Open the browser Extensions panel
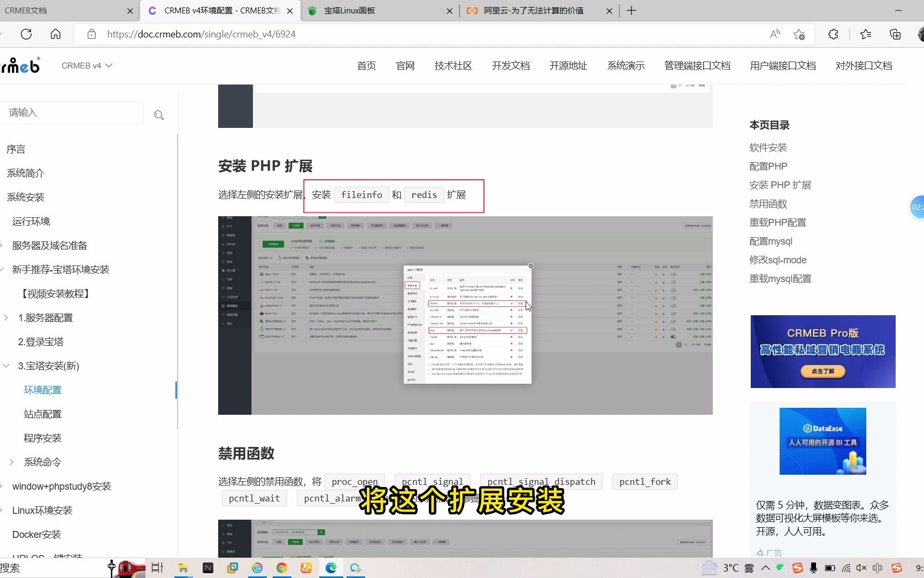 click(833, 34)
